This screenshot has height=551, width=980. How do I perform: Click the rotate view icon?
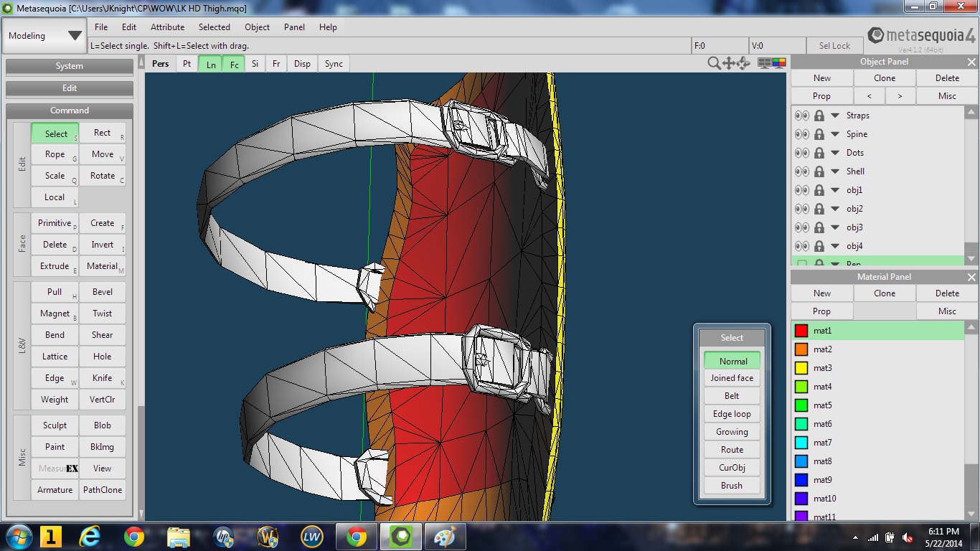(743, 63)
